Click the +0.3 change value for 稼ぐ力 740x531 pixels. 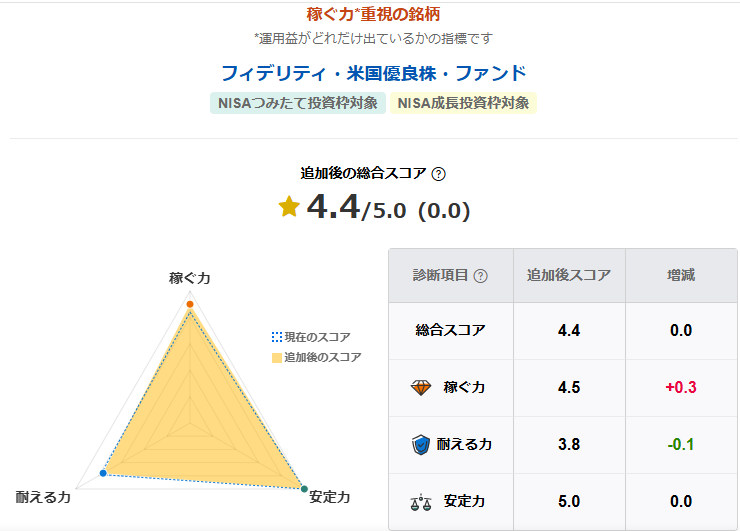[x=681, y=388]
